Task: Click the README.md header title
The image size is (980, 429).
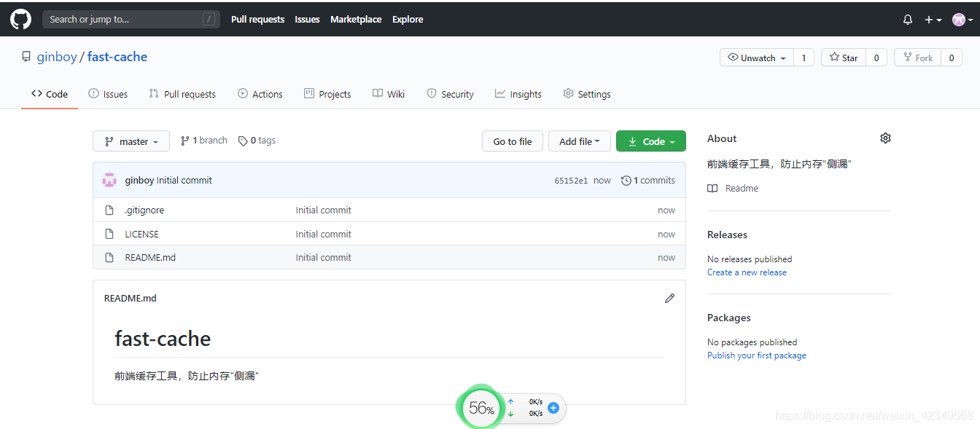Action: pyautogui.click(x=131, y=298)
